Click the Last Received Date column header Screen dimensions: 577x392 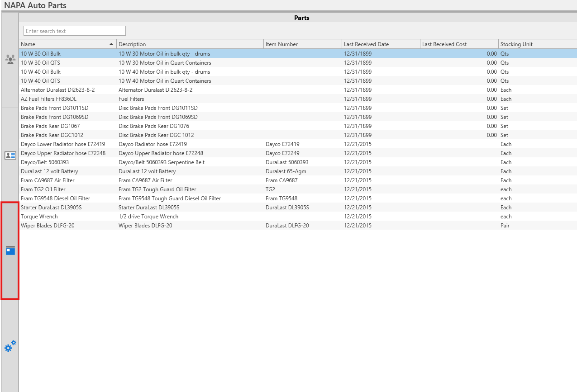(x=381, y=44)
